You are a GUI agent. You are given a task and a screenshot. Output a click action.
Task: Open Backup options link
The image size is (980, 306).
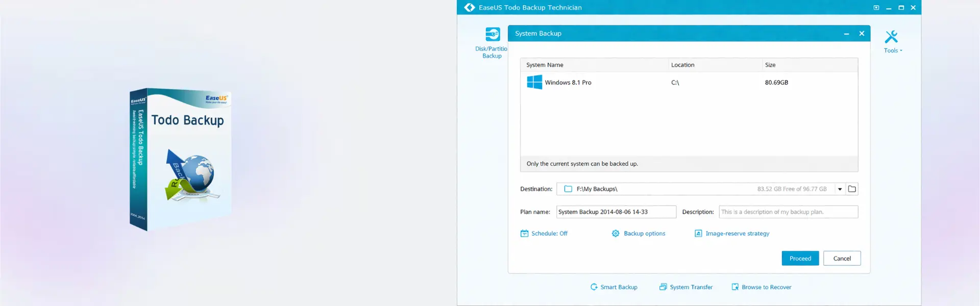pyautogui.click(x=644, y=234)
